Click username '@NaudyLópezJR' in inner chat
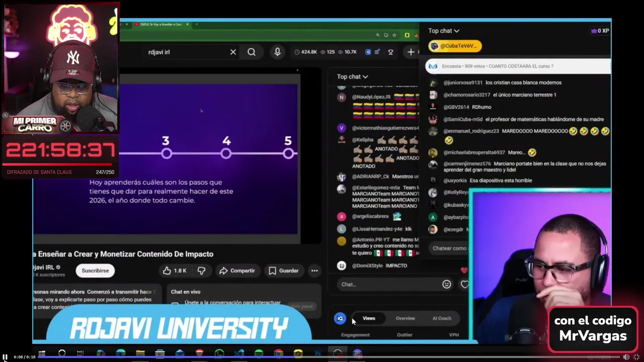The image size is (644, 362). coord(371,97)
